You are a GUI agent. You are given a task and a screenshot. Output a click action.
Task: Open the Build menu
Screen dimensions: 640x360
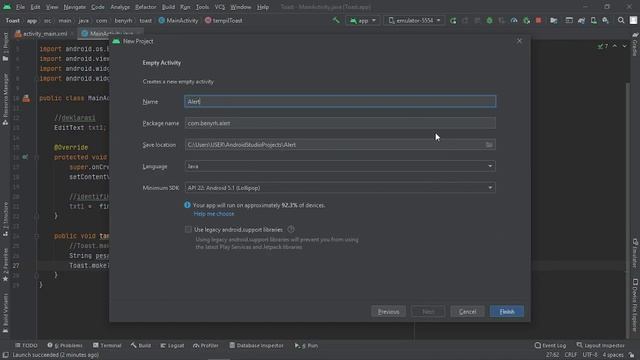[x=168, y=7]
